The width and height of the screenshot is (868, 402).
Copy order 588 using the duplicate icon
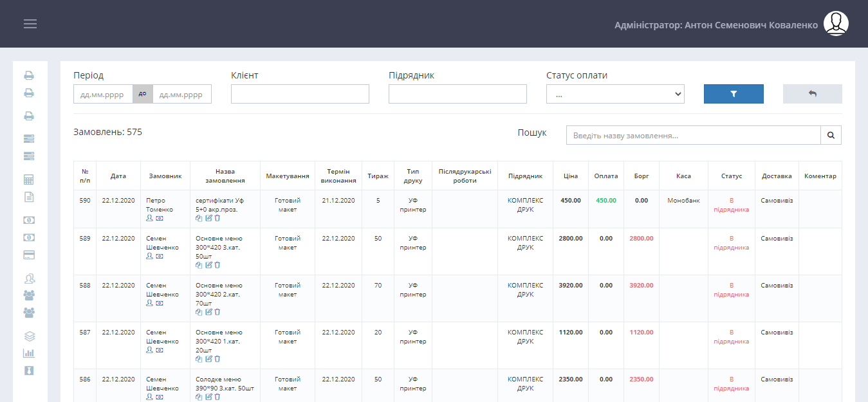click(199, 312)
